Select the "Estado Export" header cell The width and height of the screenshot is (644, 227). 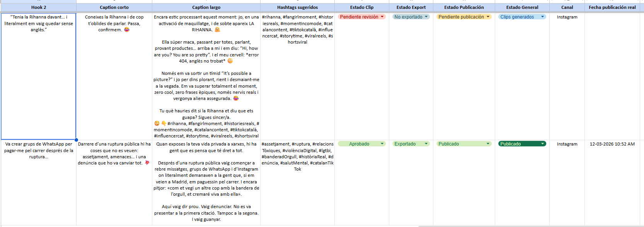411,7
